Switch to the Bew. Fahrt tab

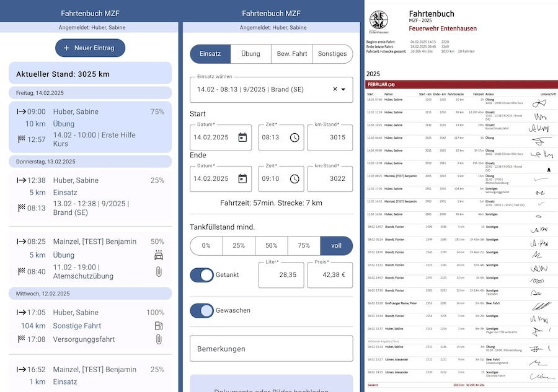click(291, 54)
